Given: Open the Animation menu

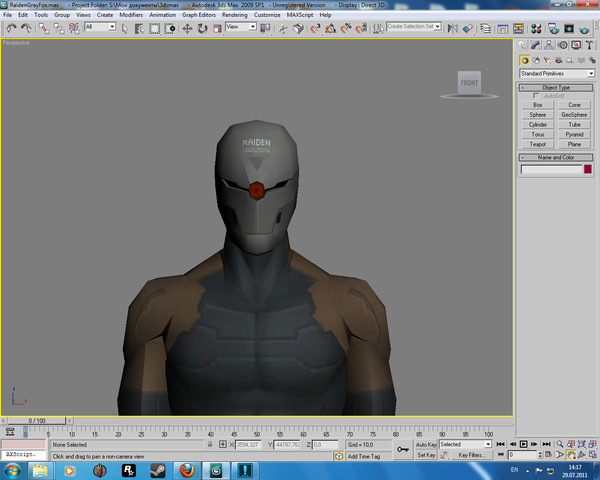Looking at the screenshot, I should (162, 15).
